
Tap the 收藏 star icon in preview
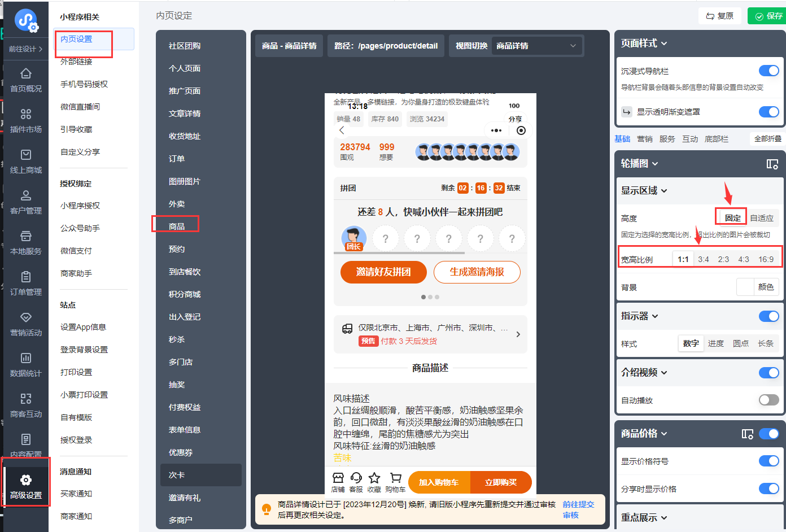tap(374, 478)
